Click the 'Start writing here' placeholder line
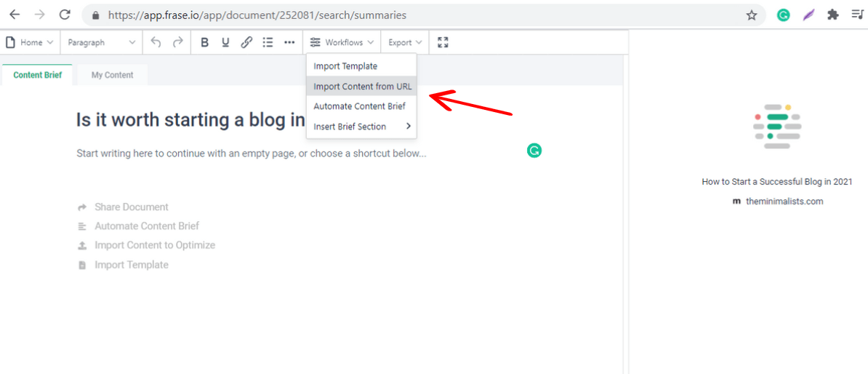This screenshot has width=868, height=374. (252, 154)
